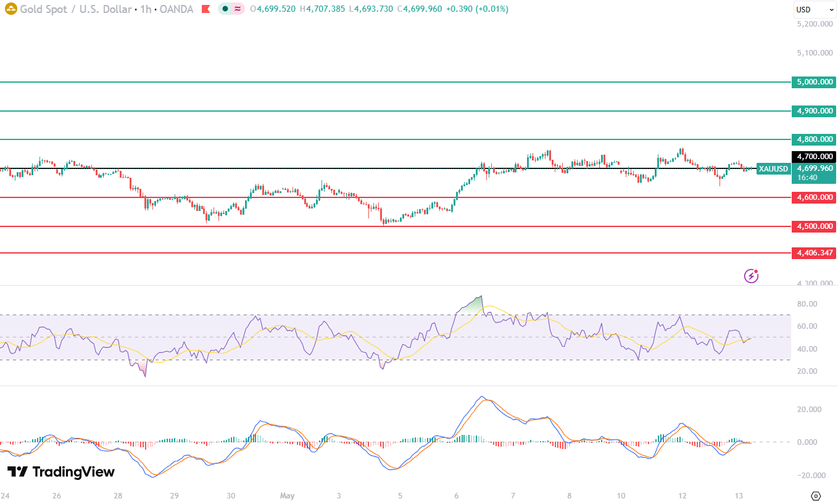Click the +0.390 (+0.01%) change value

click(477, 9)
